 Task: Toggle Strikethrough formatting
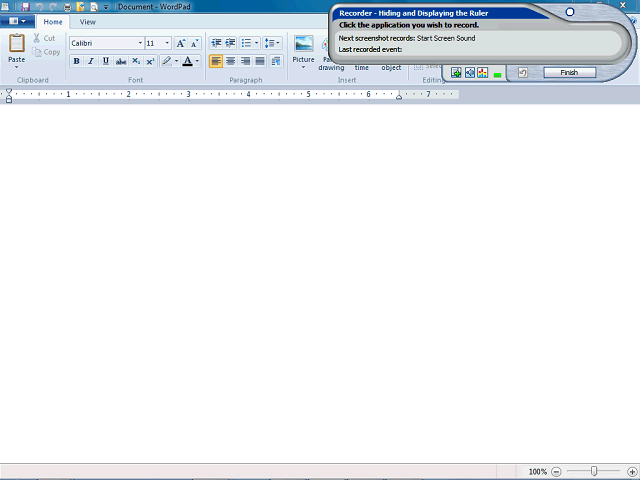pyautogui.click(x=121, y=61)
